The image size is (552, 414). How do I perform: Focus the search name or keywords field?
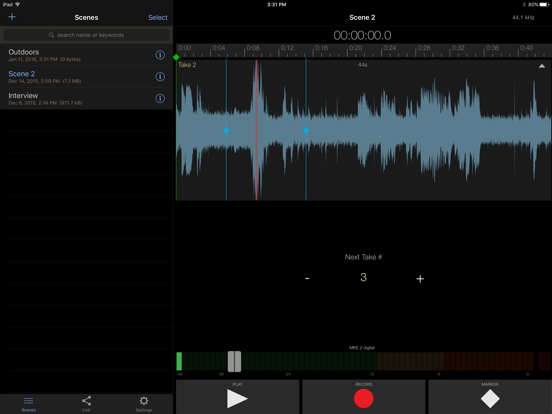tap(87, 35)
